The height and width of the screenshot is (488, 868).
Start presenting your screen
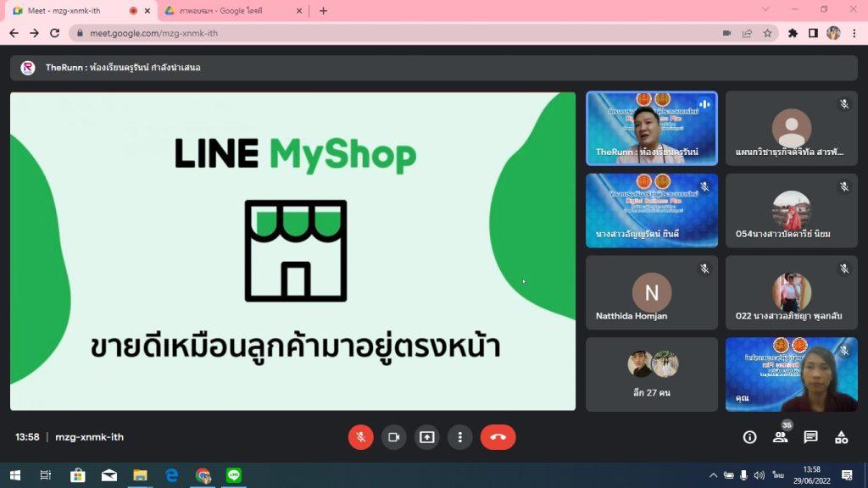click(x=427, y=437)
